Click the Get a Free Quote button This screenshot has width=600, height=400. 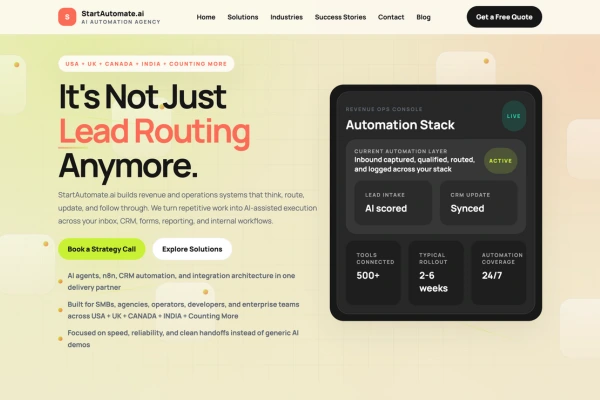pyautogui.click(x=504, y=17)
